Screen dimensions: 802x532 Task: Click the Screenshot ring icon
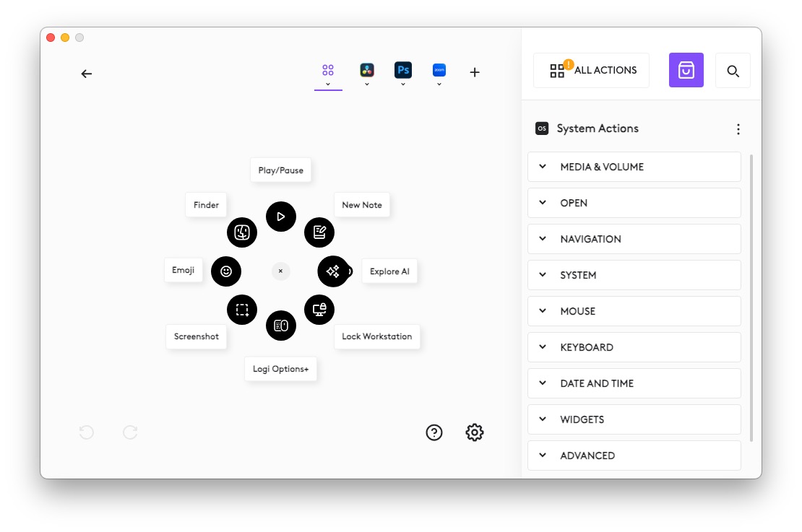(242, 310)
